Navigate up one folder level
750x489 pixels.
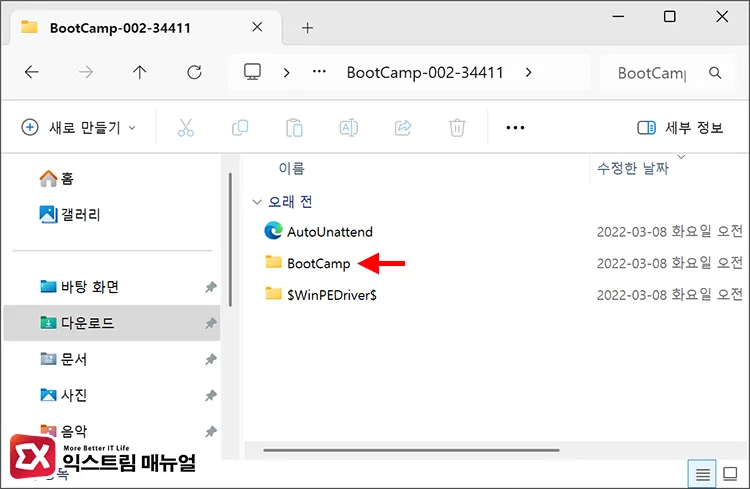pos(140,73)
